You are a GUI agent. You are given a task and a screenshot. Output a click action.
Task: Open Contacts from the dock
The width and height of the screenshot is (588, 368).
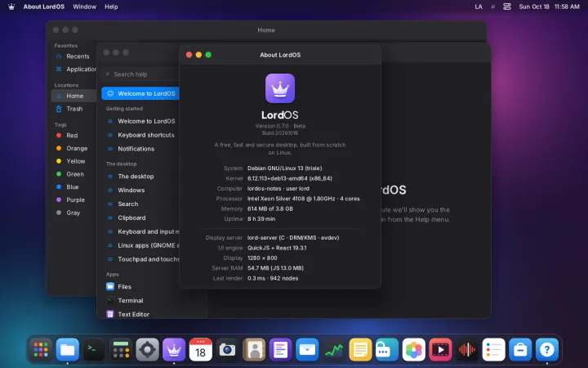(x=254, y=350)
